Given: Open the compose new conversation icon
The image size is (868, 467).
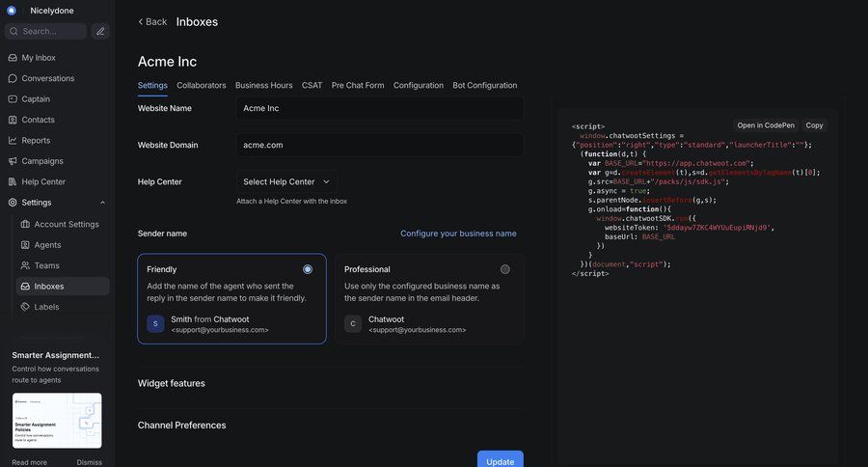Looking at the screenshot, I should click(x=100, y=32).
